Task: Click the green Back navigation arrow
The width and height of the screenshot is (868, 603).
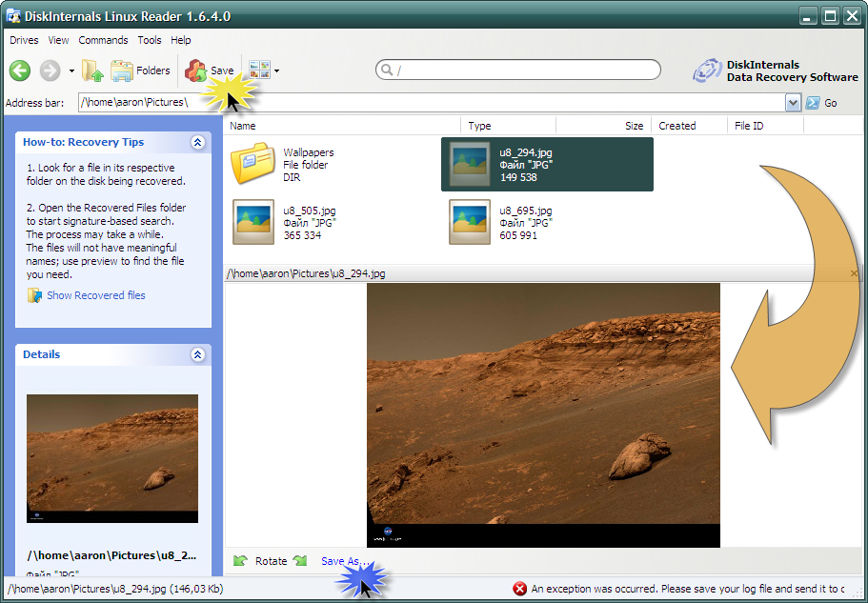Action: 20,70
